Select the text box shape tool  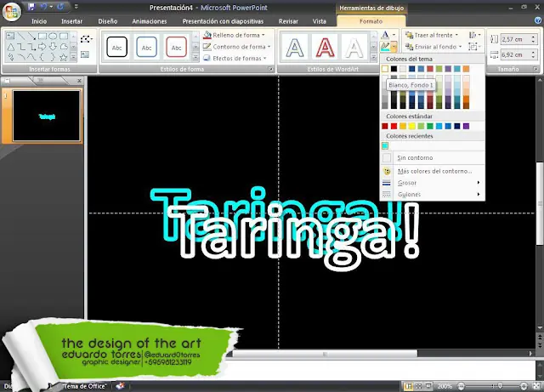(x=10, y=36)
